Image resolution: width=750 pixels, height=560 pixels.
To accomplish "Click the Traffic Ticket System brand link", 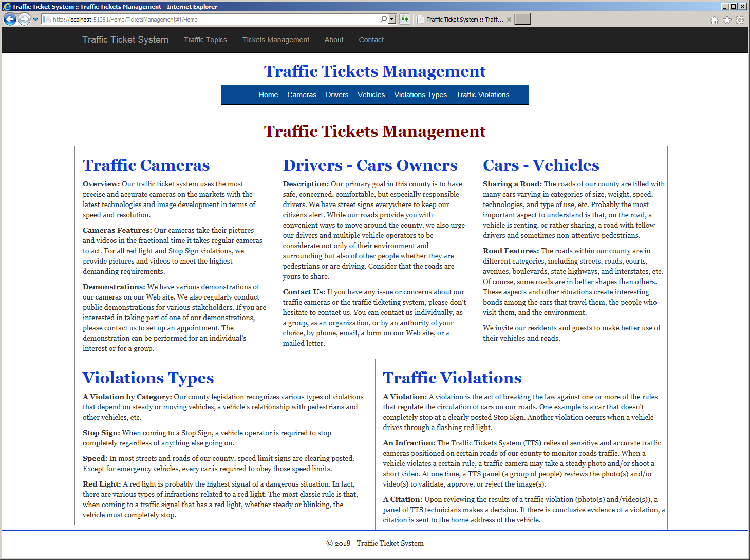I will point(125,40).
